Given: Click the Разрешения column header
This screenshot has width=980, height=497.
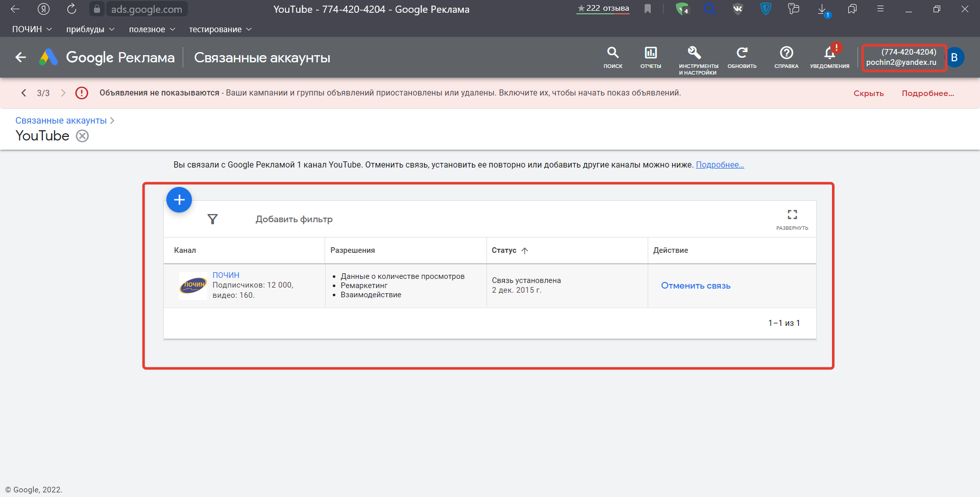Looking at the screenshot, I should (x=353, y=250).
